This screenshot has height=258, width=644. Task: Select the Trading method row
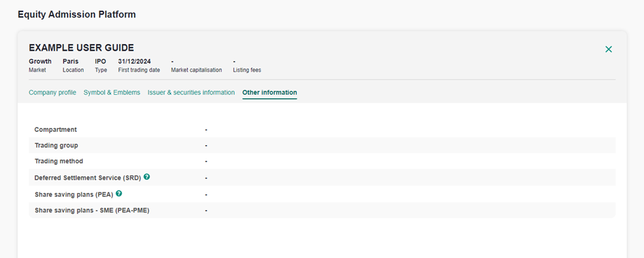[x=322, y=161]
